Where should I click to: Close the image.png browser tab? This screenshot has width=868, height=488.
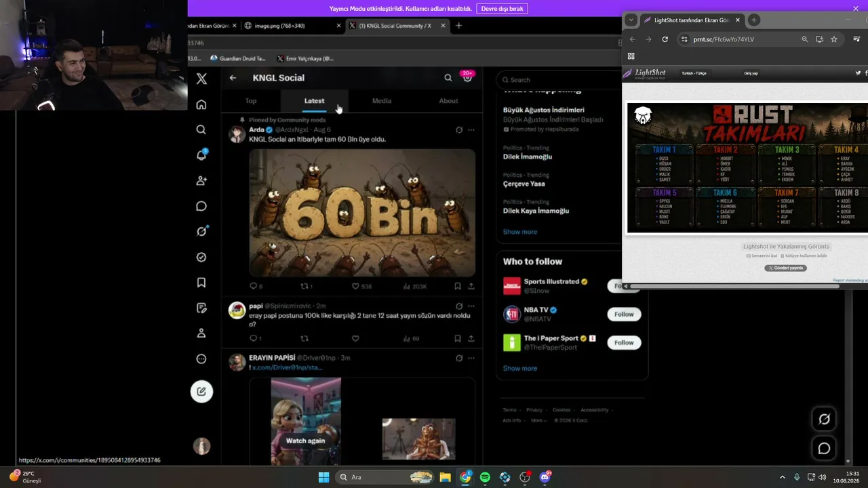pos(339,26)
